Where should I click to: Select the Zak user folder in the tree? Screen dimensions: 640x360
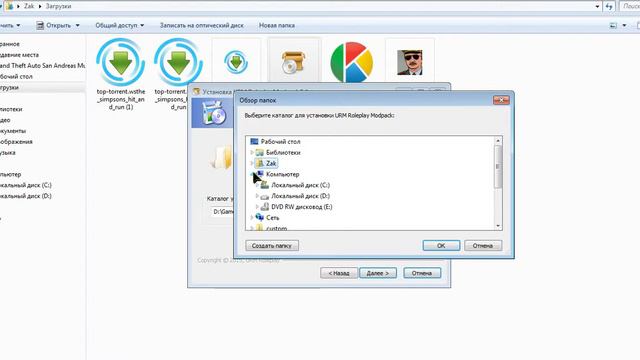pos(271,163)
